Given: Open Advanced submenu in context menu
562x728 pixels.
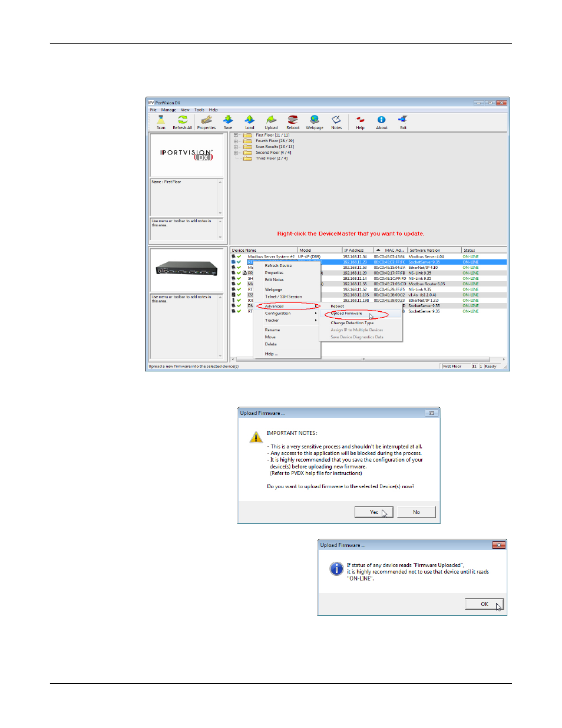Looking at the screenshot, I should [x=287, y=306].
